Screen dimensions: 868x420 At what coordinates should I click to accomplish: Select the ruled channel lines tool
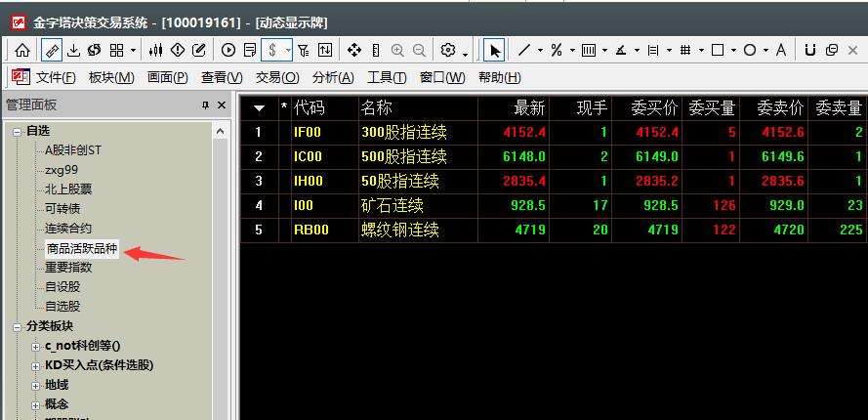[x=653, y=51]
